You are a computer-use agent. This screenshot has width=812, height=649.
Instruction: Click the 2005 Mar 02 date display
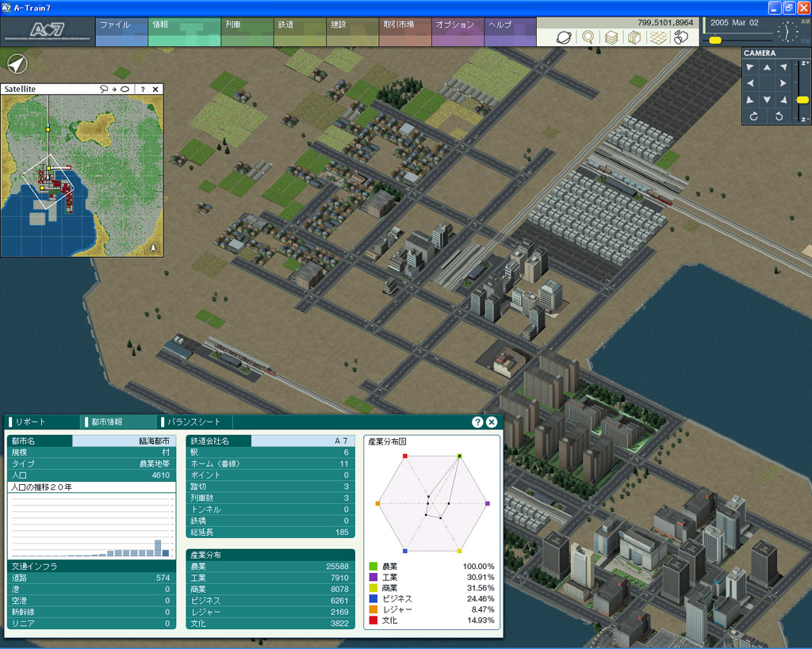[734, 23]
